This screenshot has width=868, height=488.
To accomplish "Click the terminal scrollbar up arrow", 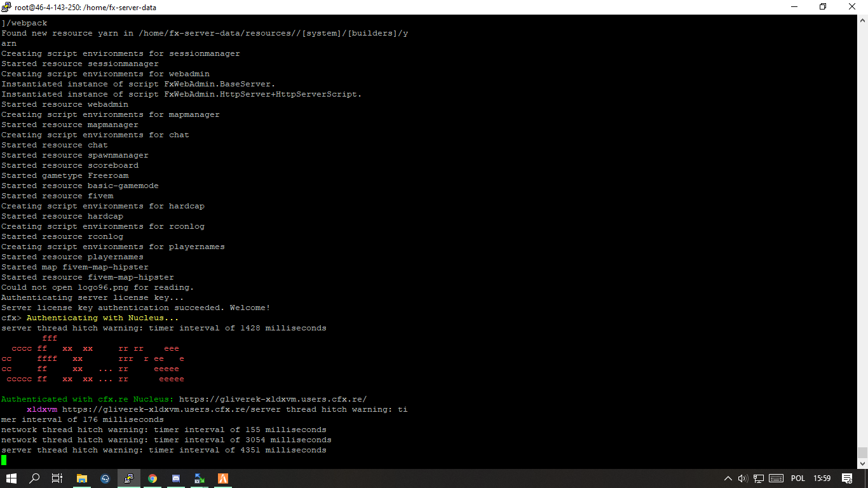I will (862, 19).
